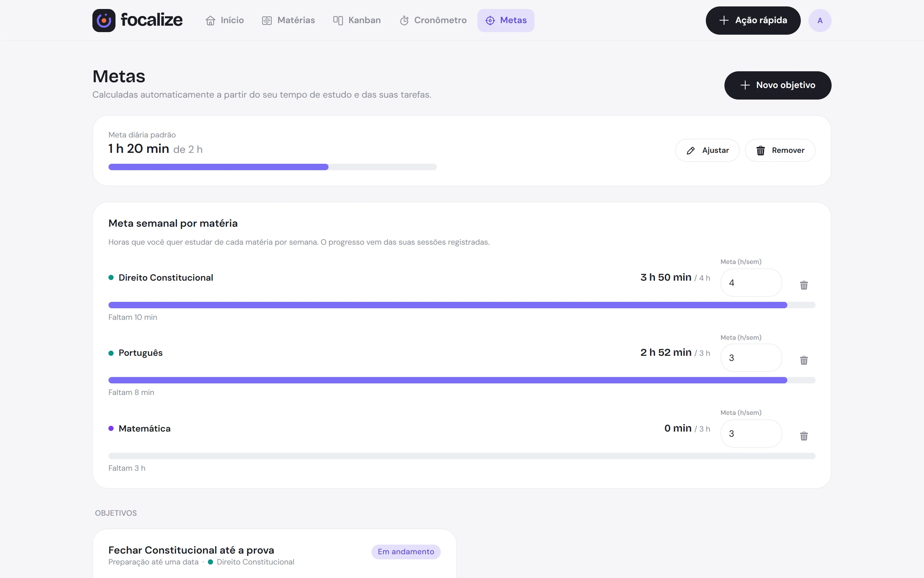Click the Português progress bar
924x578 pixels.
(x=462, y=381)
